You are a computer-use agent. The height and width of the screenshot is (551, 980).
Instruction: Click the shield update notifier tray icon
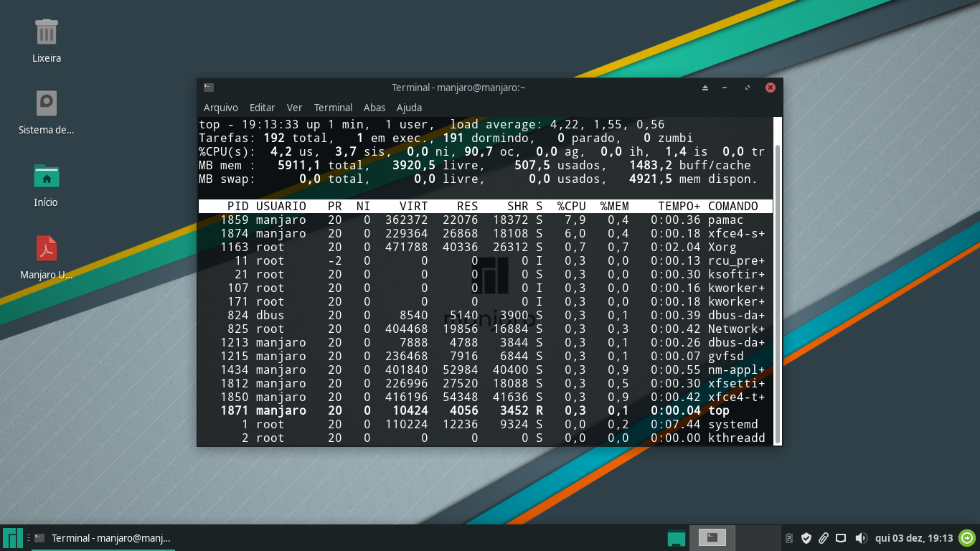click(806, 538)
